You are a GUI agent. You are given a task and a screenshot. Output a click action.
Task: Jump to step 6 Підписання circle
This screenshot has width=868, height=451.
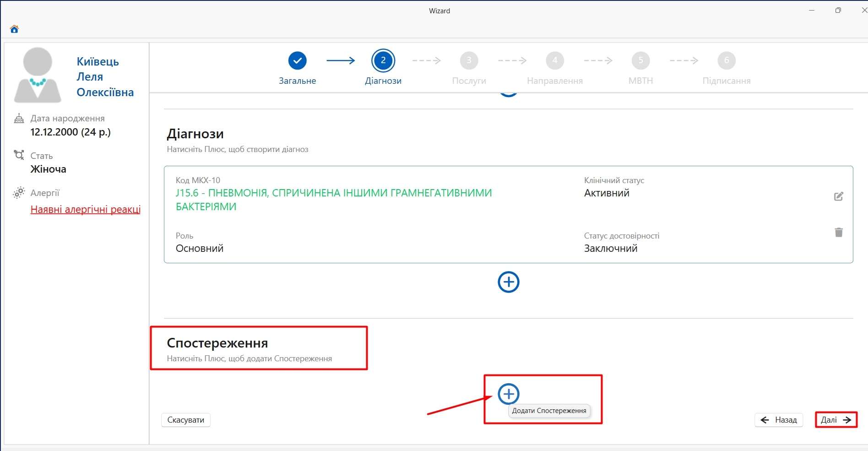pos(727,60)
